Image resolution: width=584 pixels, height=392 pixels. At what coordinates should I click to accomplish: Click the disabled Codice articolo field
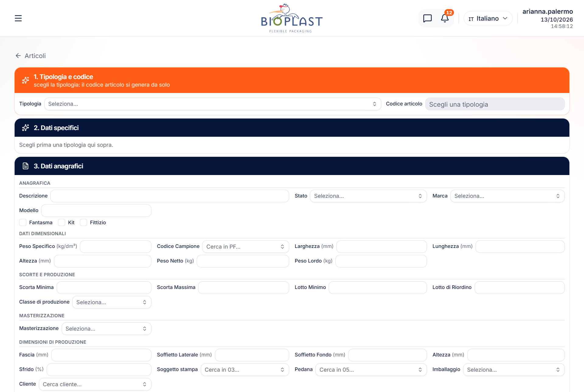(x=495, y=104)
